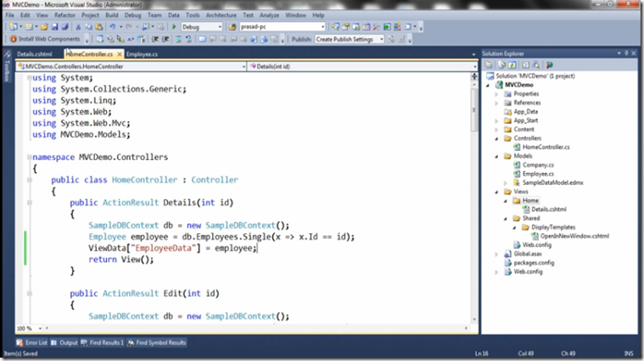644x361 pixels.
Task: Click the Copy icon in the toolbar
Action: (88, 27)
